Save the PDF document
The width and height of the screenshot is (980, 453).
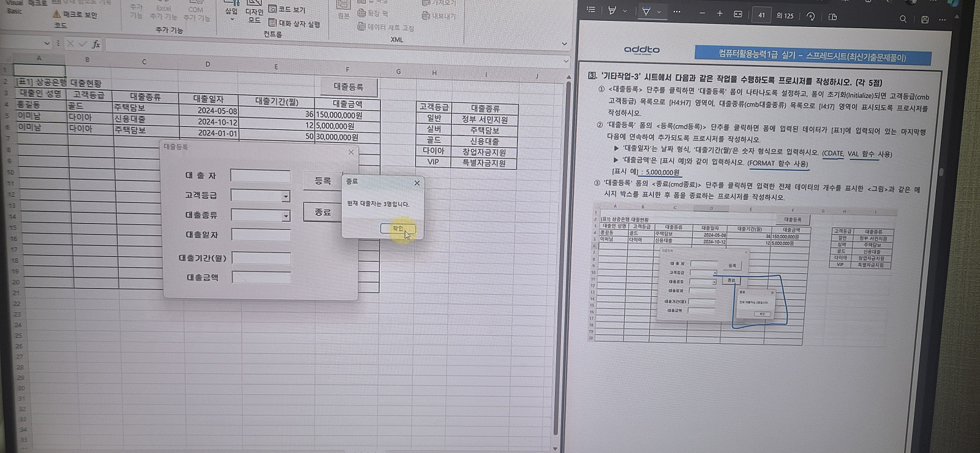[925, 20]
